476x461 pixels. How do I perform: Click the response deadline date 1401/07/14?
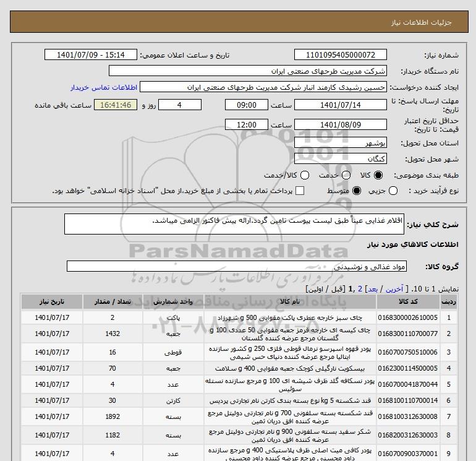340,105
